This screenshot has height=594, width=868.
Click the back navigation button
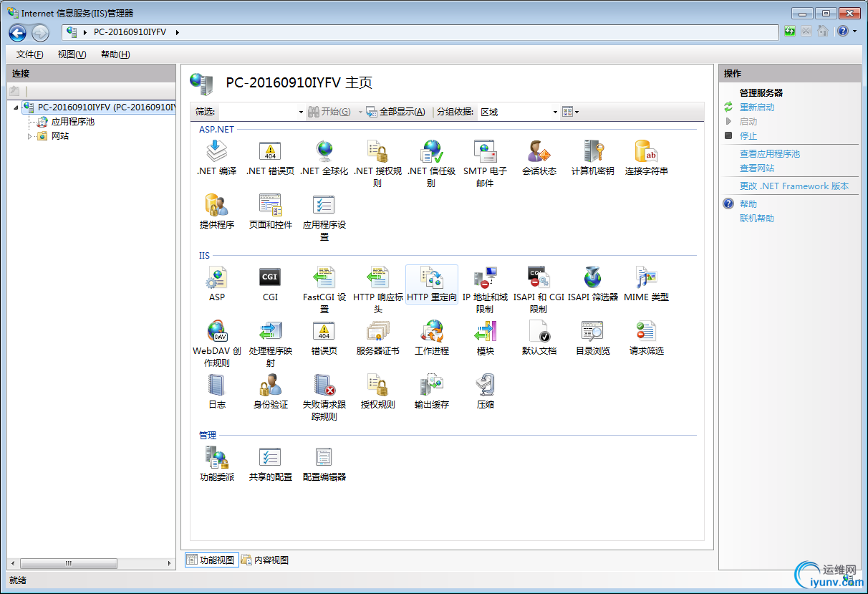18,32
